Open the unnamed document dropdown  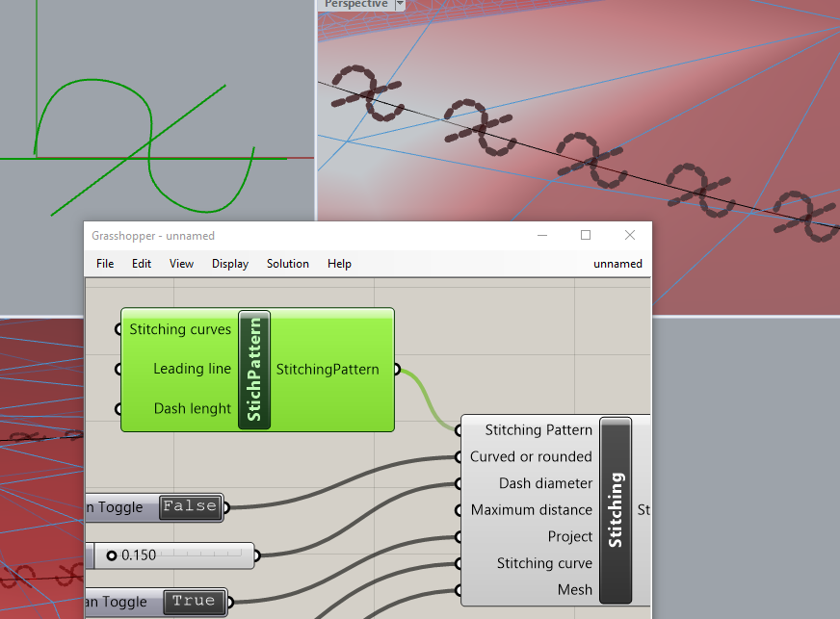[617, 264]
